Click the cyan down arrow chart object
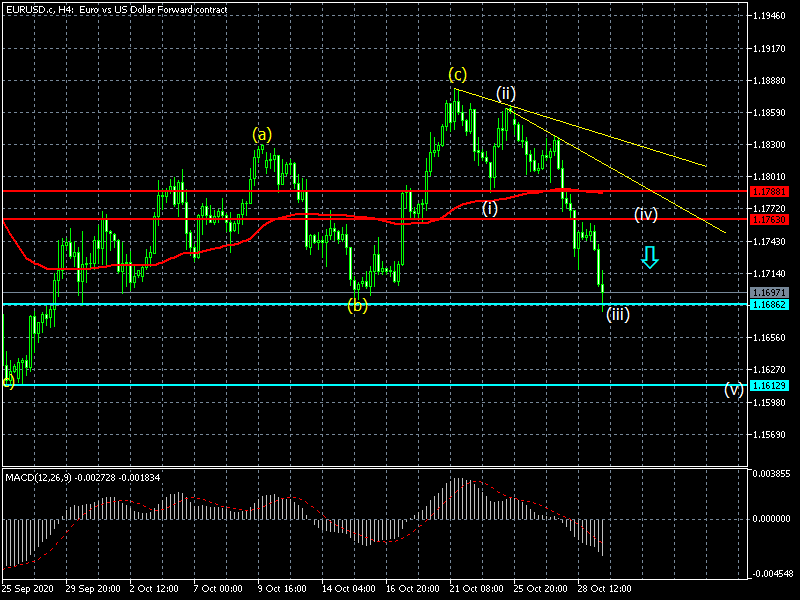The image size is (800, 600). click(649, 257)
